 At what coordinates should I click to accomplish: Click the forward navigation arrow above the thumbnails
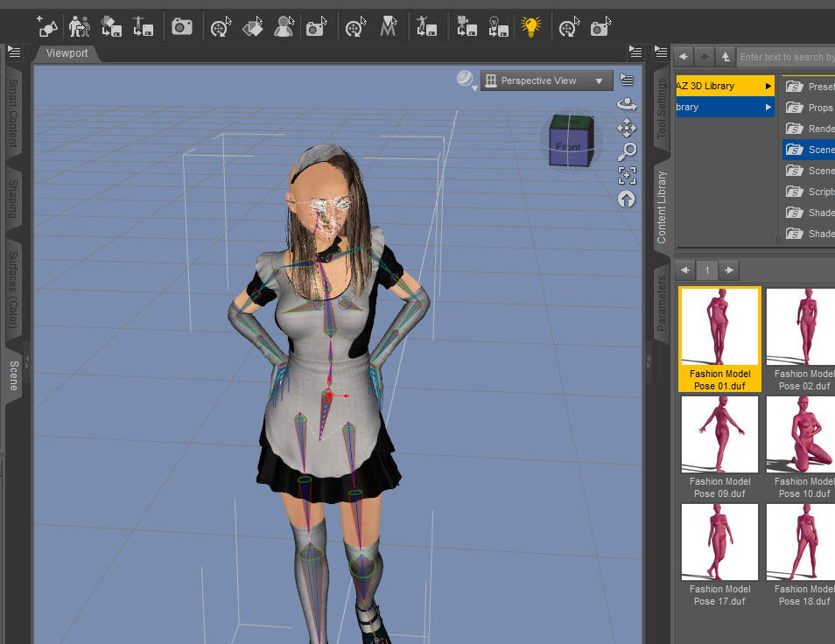tap(728, 269)
